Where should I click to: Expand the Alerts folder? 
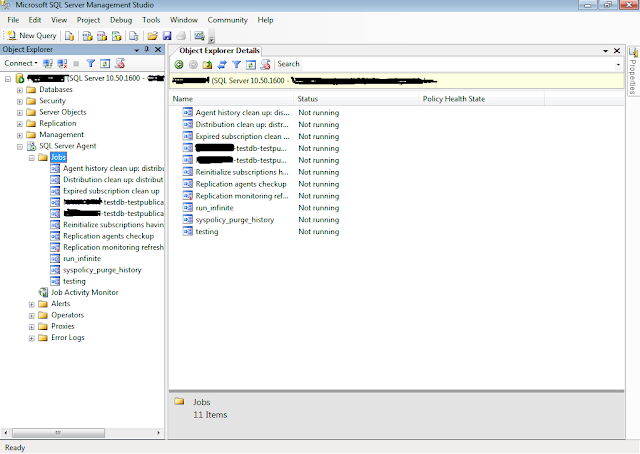[x=31, y=305]
